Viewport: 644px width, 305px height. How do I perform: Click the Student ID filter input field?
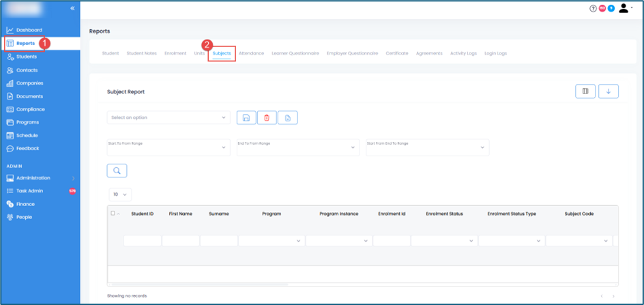pos(142,241)
